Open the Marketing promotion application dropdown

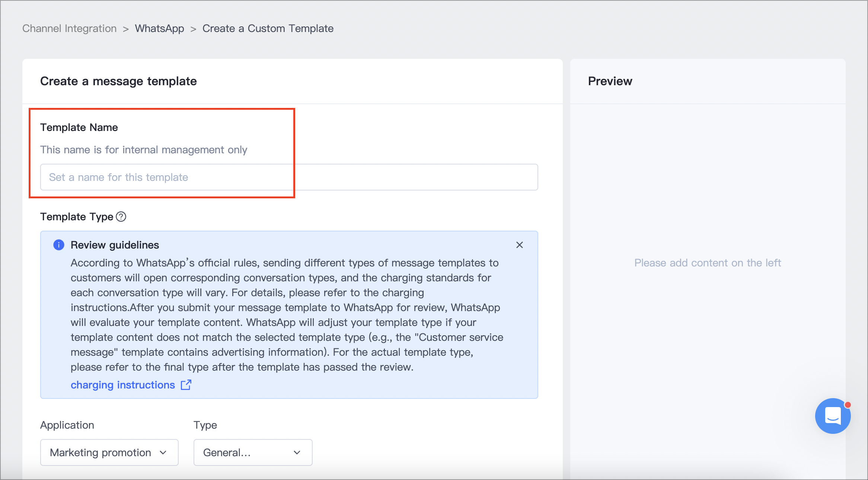coord(109,452)
